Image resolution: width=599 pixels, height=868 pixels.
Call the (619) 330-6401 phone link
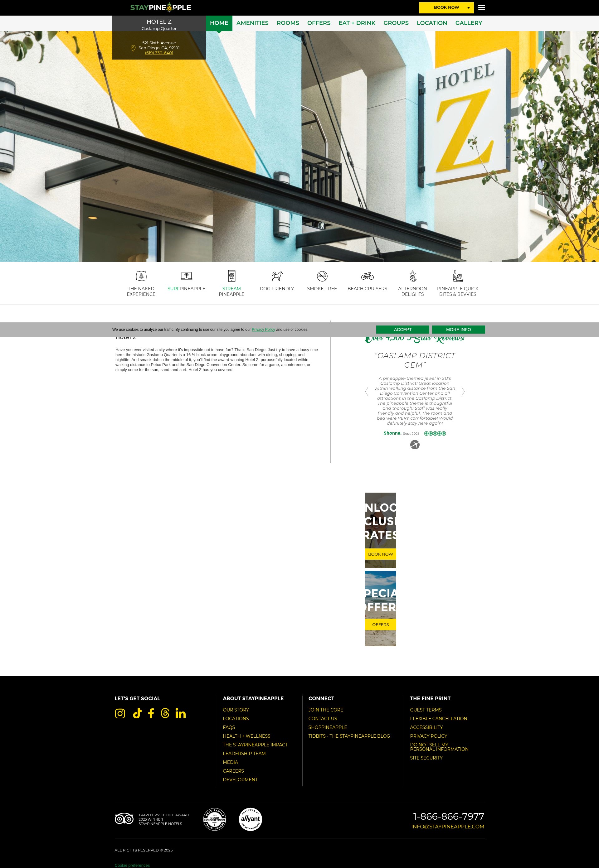pyautogui.click(x=159, y=53)
